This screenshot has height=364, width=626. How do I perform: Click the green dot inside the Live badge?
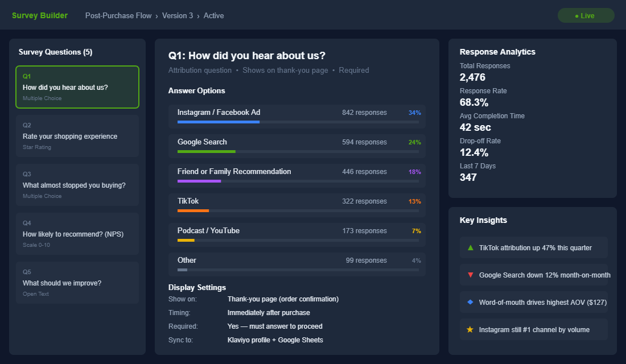(576, 15)
